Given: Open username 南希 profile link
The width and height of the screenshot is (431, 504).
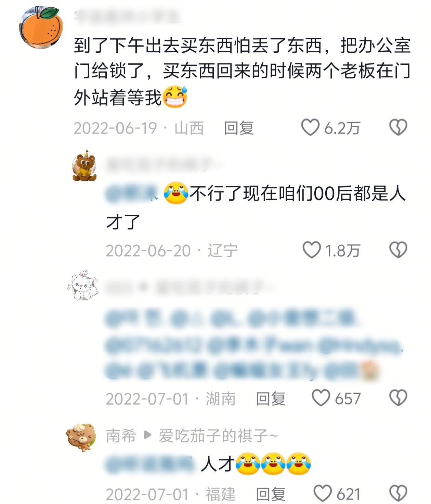Looking at the screenshot, I should 121,436.
